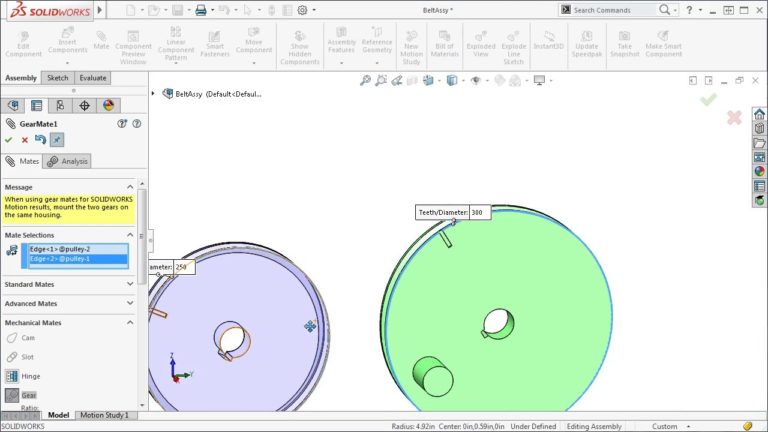This screenshot has height=432, width=768.
Task: Expand the Advanced Mates section
Action: tap(130, 303)
